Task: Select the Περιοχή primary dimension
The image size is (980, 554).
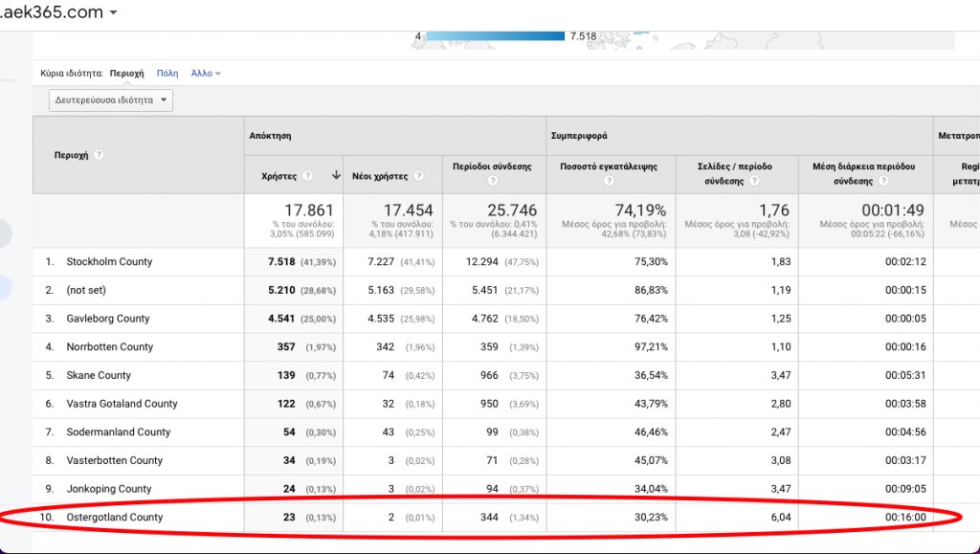Action: (x=126, y=74)
